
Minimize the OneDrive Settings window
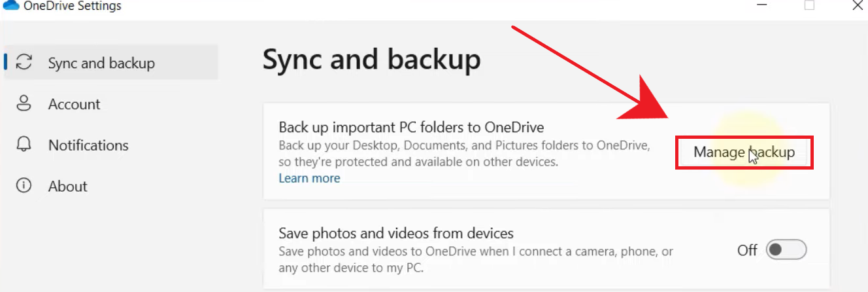coord(761,5)
